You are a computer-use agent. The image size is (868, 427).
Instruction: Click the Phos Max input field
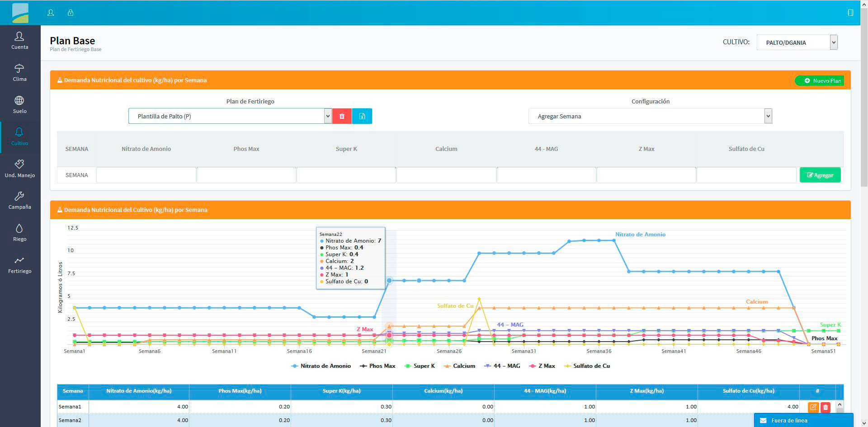246,175
